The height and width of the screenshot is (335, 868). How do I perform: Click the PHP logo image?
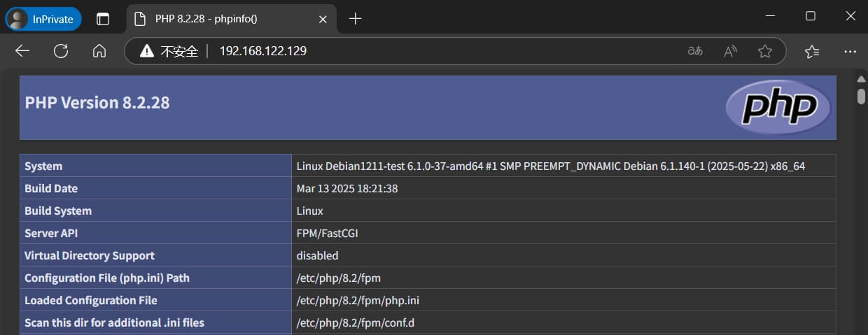[778, 108]
